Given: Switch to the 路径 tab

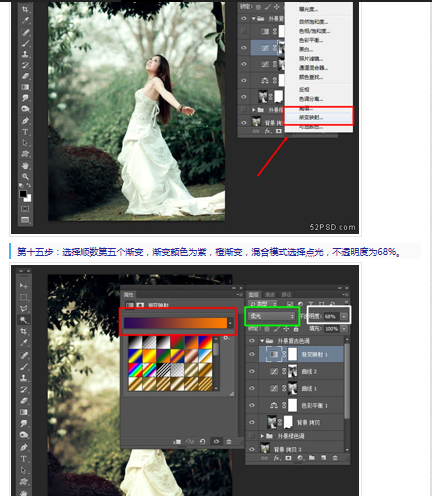Looking at the screenshot, I should (286, 294).
